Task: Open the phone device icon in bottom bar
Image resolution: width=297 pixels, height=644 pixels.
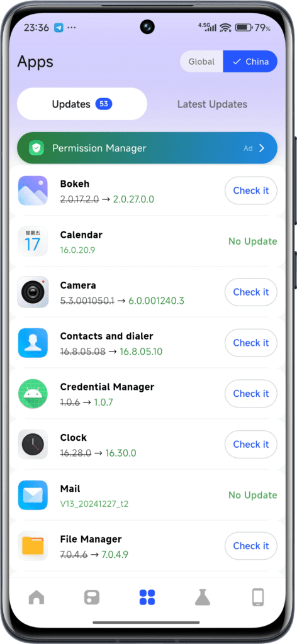Action: coord(257,597)
